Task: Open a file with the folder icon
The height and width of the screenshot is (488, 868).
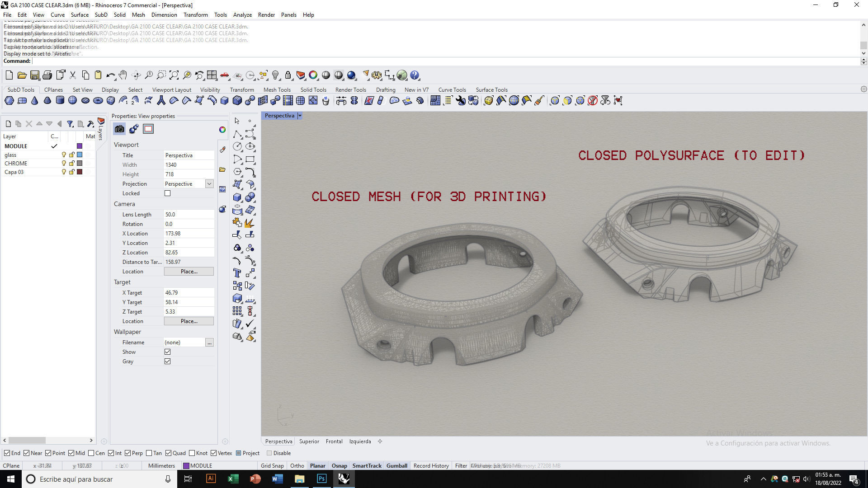Action: 22,75
